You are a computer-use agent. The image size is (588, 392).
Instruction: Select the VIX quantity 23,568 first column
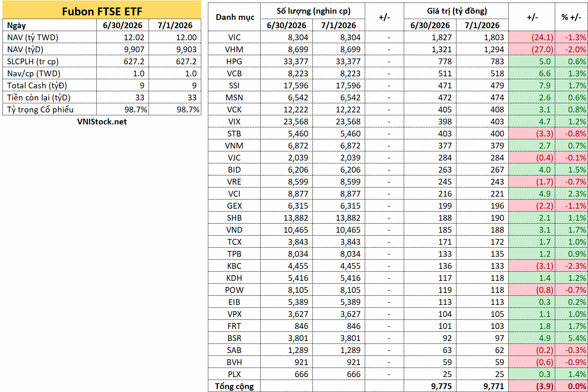click(287, 122)
